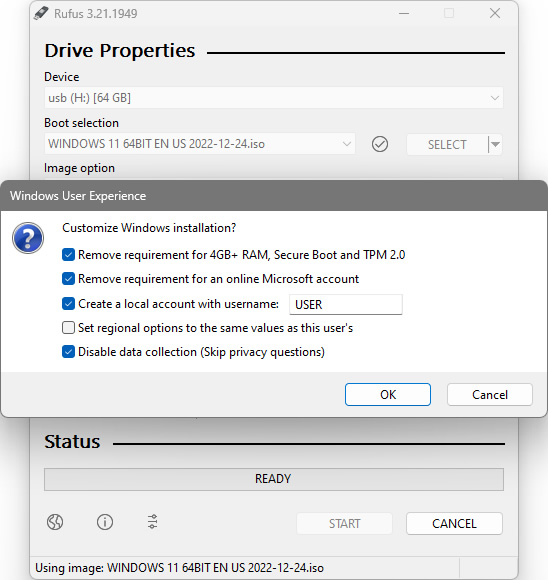The height and width of the screenshot is (580, 548).
Task: Expand the Device dropdown
Action: point(273,98)
